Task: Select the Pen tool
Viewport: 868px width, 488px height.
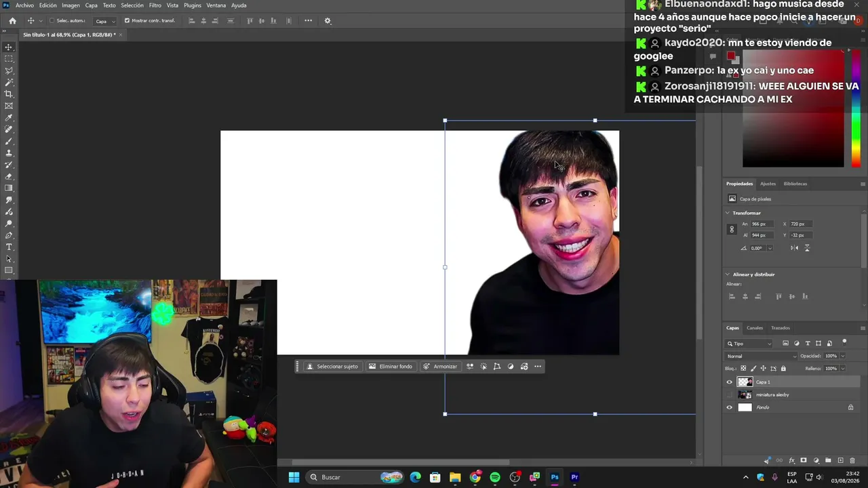Action: click(x=9, y=235)
